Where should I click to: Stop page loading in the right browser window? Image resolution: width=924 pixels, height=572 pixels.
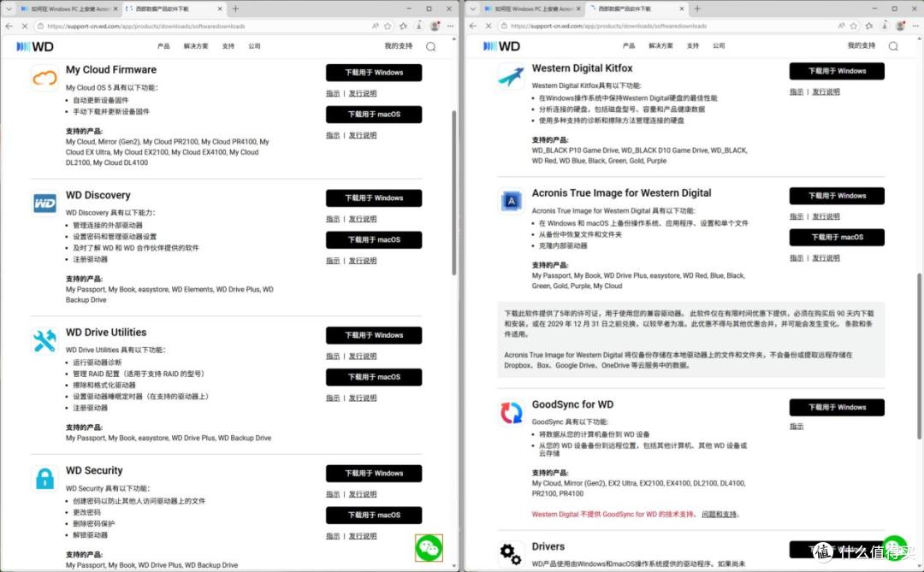(x=488, y=26)
